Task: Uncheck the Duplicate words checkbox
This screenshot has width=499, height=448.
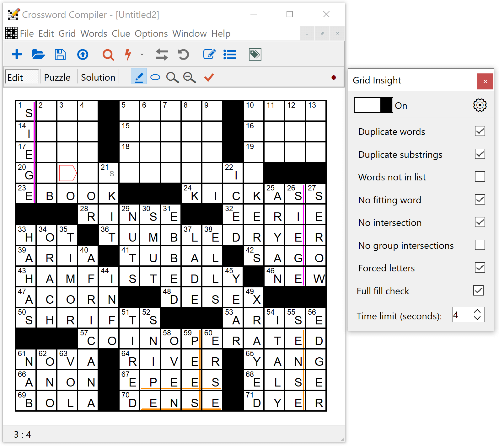Action: tap(480, 131)
